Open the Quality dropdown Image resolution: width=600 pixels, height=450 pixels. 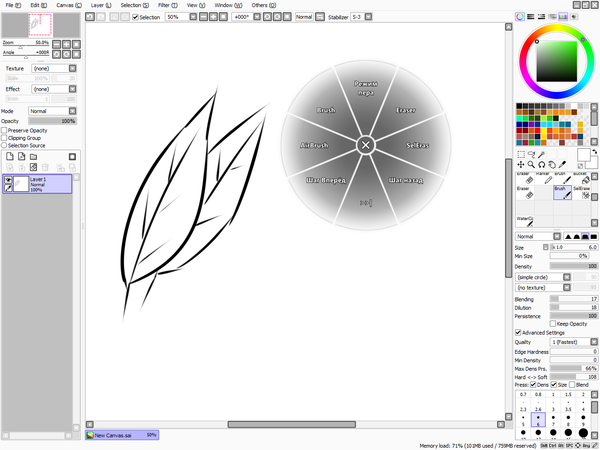[x=573, y=342]
